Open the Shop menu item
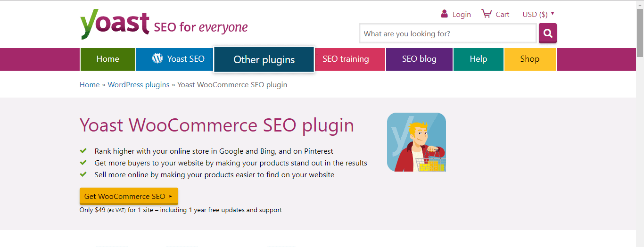Image resolution: width=644 pixels, height=247 pixels. point(530,59)
